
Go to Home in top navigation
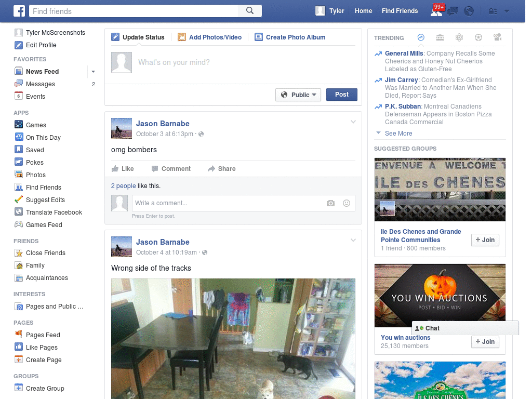(363, 11)
